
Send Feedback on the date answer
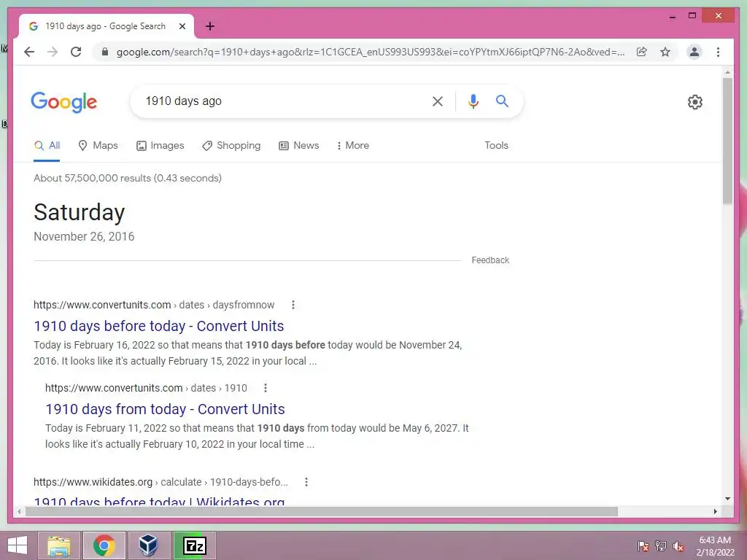[x=490, y=260]
